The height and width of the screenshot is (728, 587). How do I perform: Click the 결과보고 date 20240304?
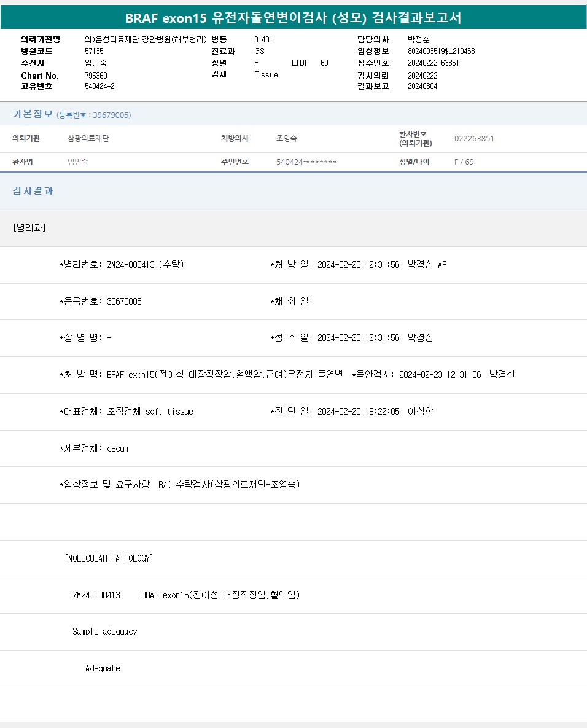coord(422,86)
